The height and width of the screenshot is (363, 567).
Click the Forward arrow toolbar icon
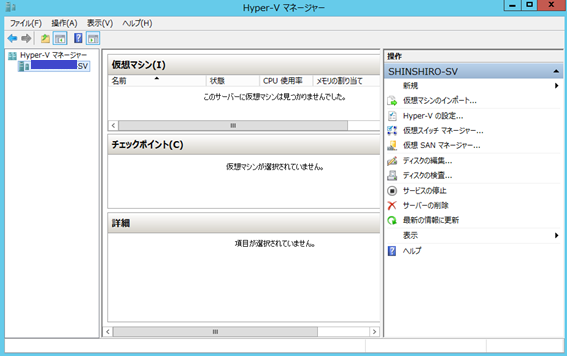[x=26, y=38]
